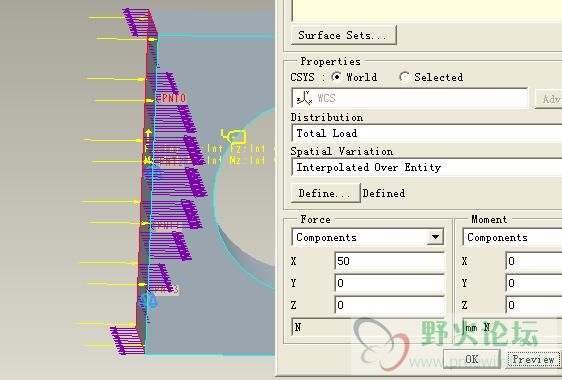The image size is (562, 380).
Task: Click the blue constraint symbol near the bottom of the edge
Action: (x=148, y=301)
